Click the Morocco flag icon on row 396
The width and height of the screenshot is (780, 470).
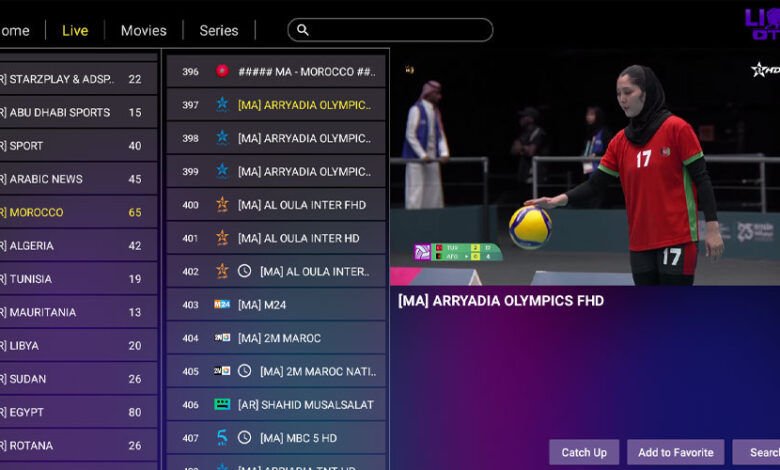click(x=222, y=71)
